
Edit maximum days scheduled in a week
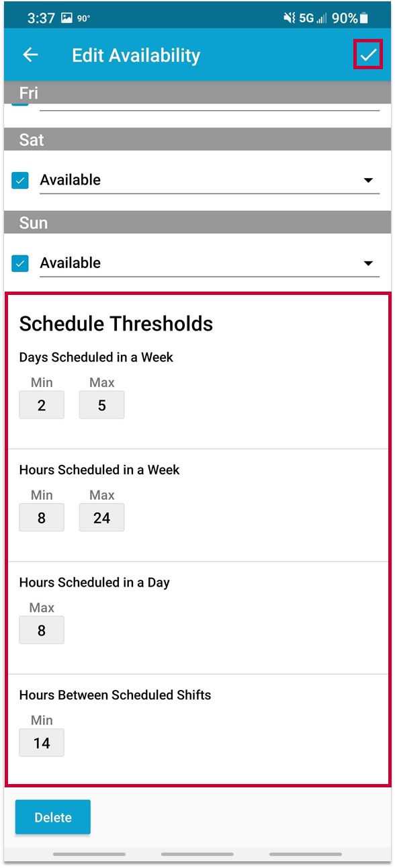click(x=102, y=405)
